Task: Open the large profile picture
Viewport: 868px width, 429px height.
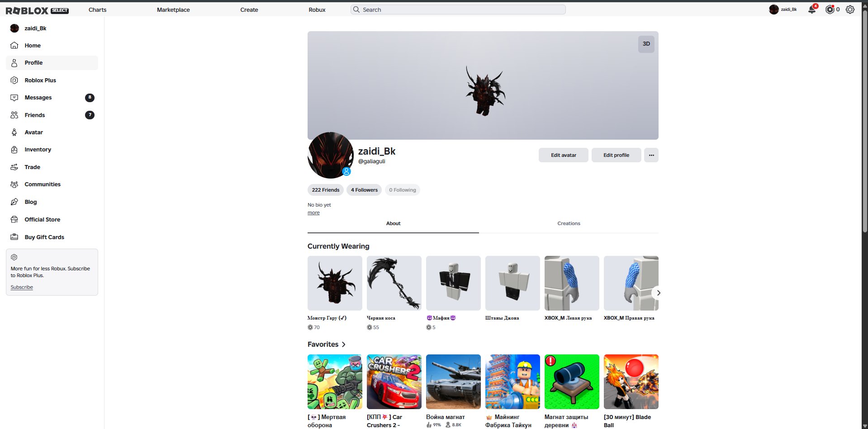Action: click(331, 155)
